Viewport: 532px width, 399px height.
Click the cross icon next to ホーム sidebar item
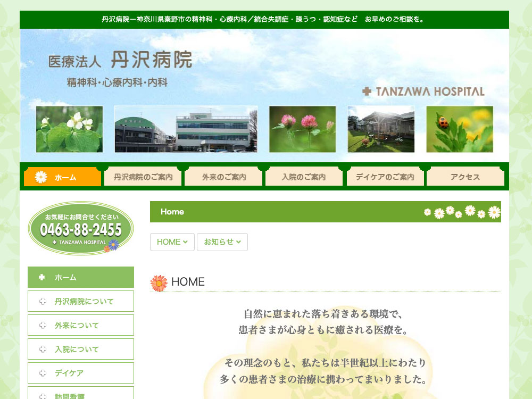click(42, 277)
